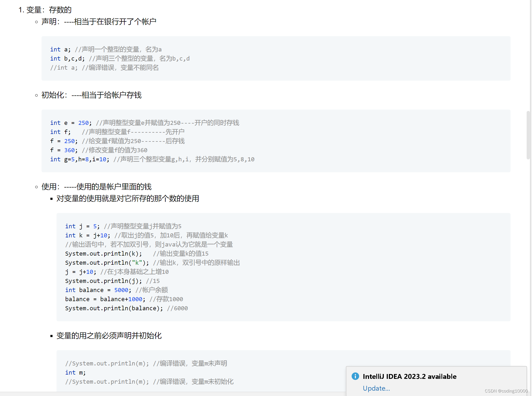532x396 pixels.
Task: Click the heading '变量：存数的'
Action: point(49,10)
